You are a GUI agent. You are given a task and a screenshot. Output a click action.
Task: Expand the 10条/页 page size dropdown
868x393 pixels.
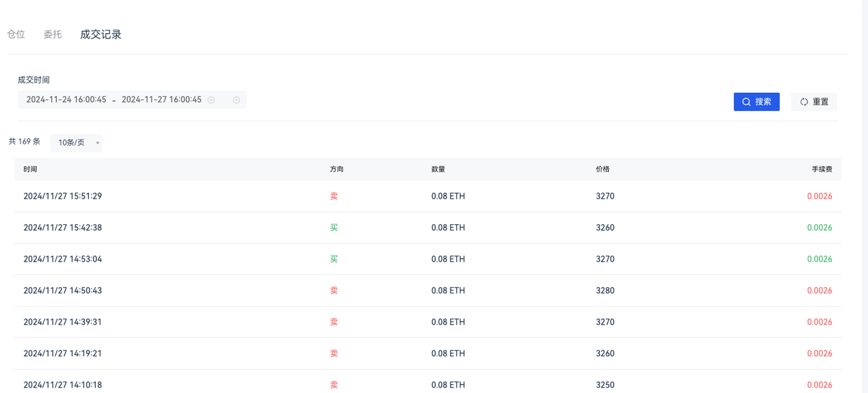tap(77, 142)
